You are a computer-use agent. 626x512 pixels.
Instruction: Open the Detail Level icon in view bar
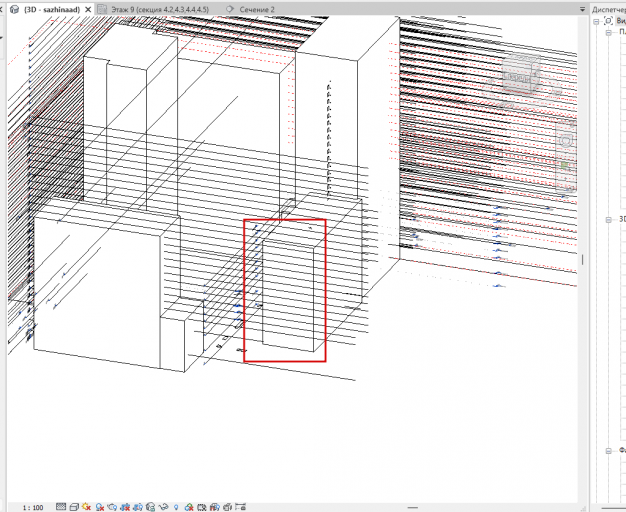[61, 507]
